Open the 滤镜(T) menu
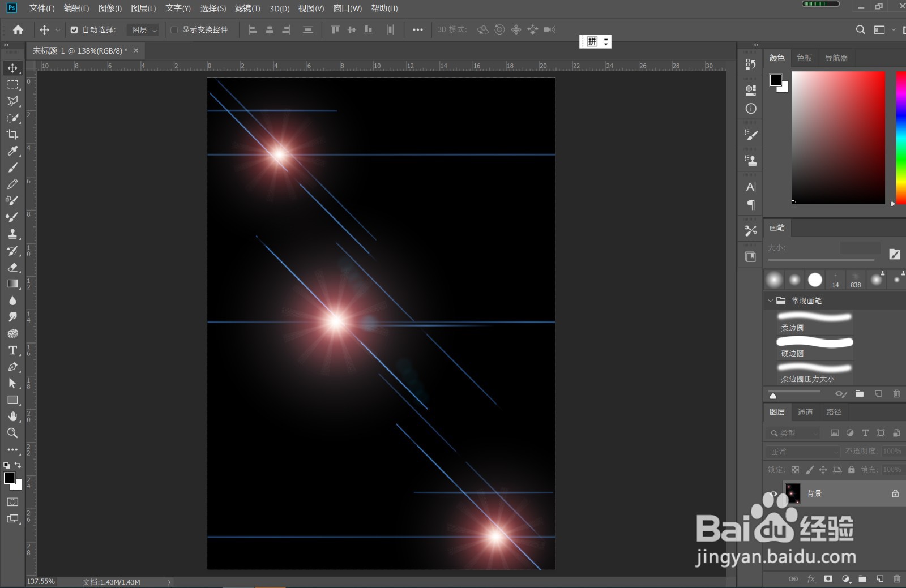This screenshot has width=906, height=588. click(247, 8)
